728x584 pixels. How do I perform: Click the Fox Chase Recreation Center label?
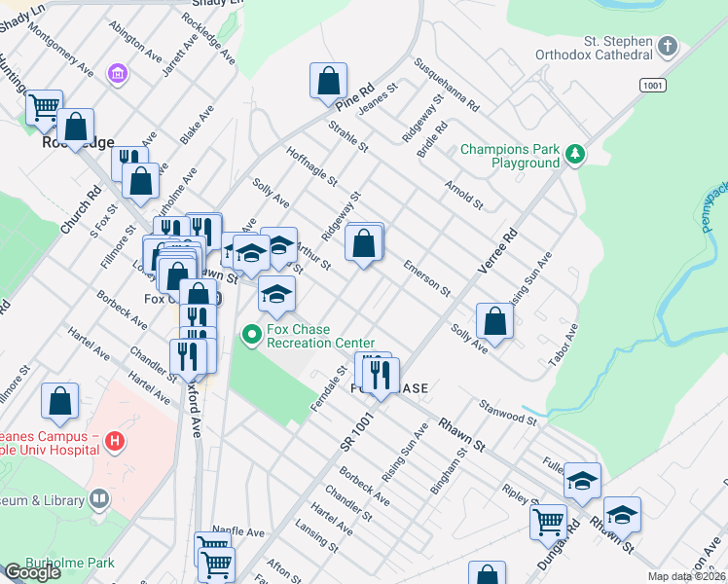(320, 336)
